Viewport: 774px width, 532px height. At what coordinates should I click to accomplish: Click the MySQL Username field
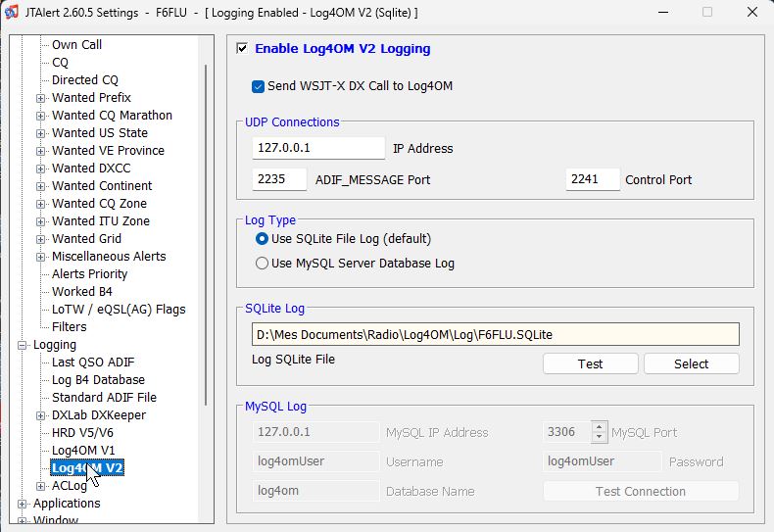[315, 461]
